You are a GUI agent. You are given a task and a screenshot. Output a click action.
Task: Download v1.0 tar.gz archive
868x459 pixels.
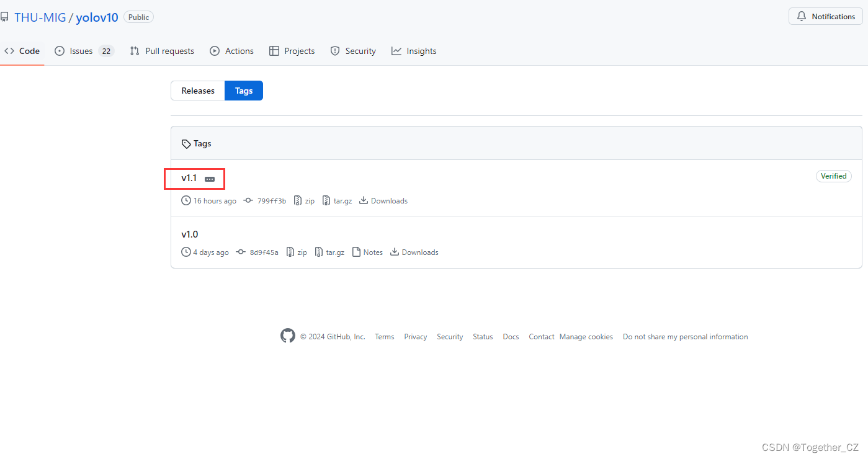(329, 252)
